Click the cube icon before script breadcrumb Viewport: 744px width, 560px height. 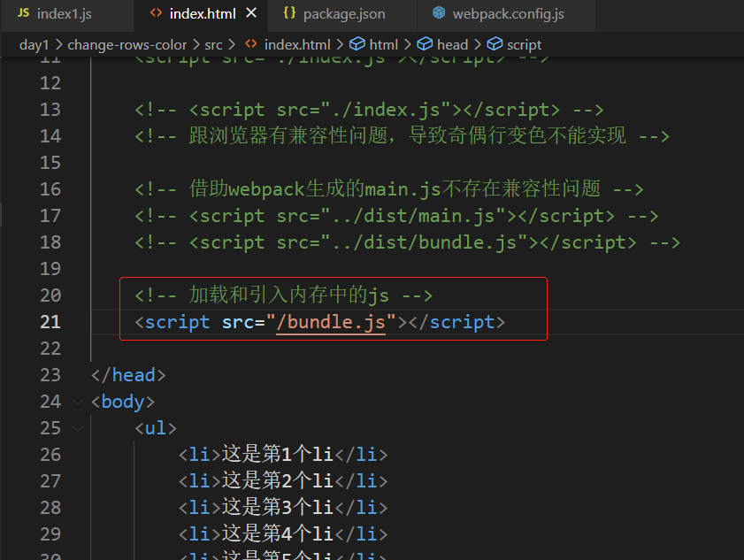click(x=495, y=44)
